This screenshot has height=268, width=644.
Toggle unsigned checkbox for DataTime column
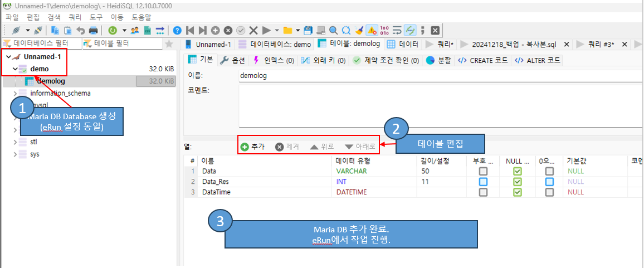click(x=484, y=192)
